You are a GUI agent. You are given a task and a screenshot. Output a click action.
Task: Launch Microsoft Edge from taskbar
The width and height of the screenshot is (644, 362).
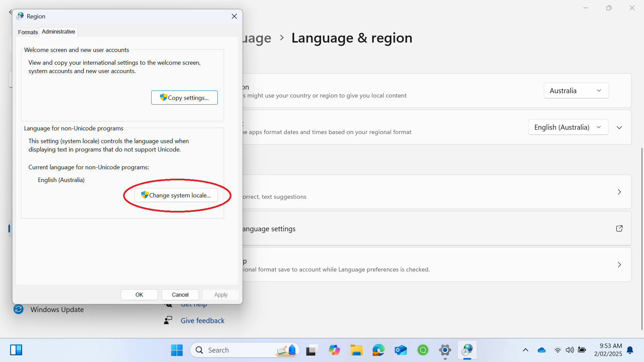coord(378,350)
